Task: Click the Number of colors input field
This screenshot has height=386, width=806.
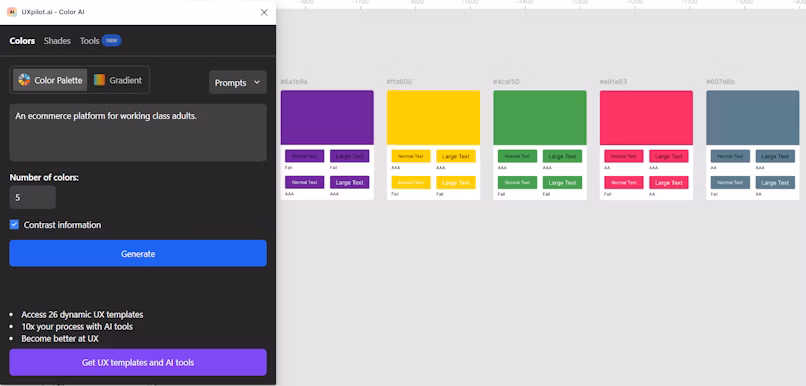Action: coord(32,197)
